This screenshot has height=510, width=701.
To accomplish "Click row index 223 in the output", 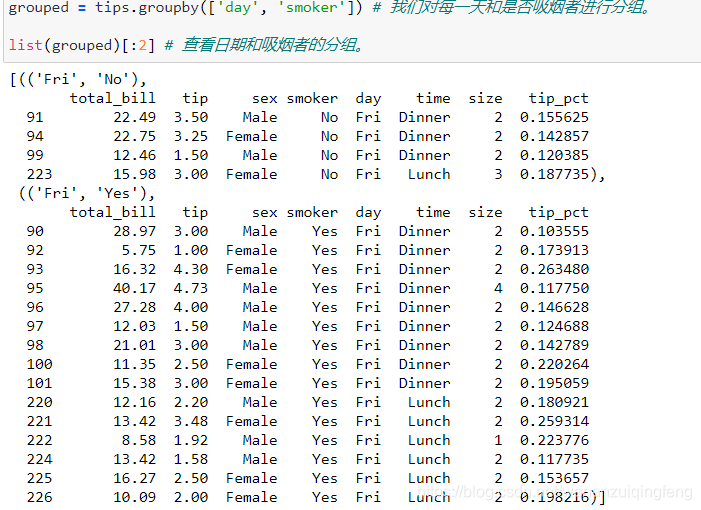I will click(x=39, y=174).
